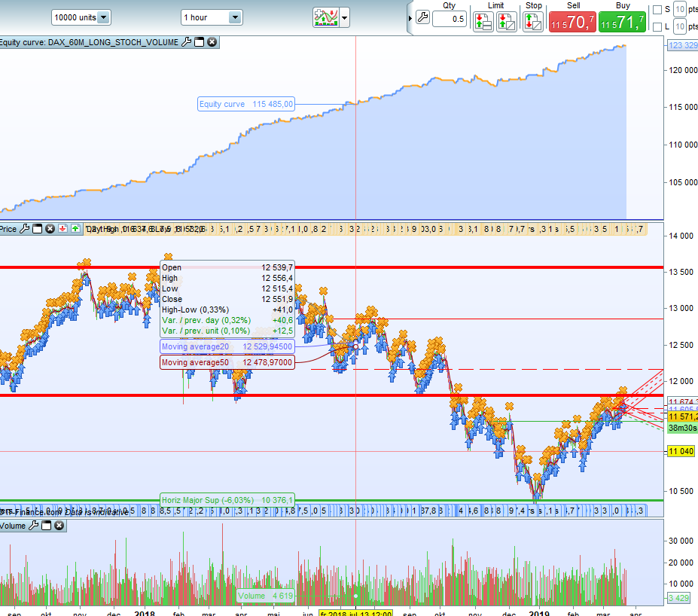Close the Equity curve panel
The image size is (698, 616).
[x=212, y=42]
